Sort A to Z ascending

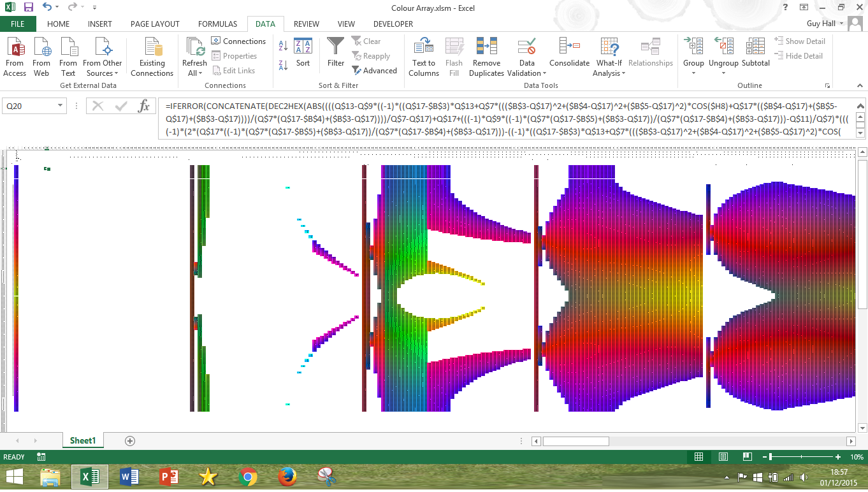pos(284,47)
